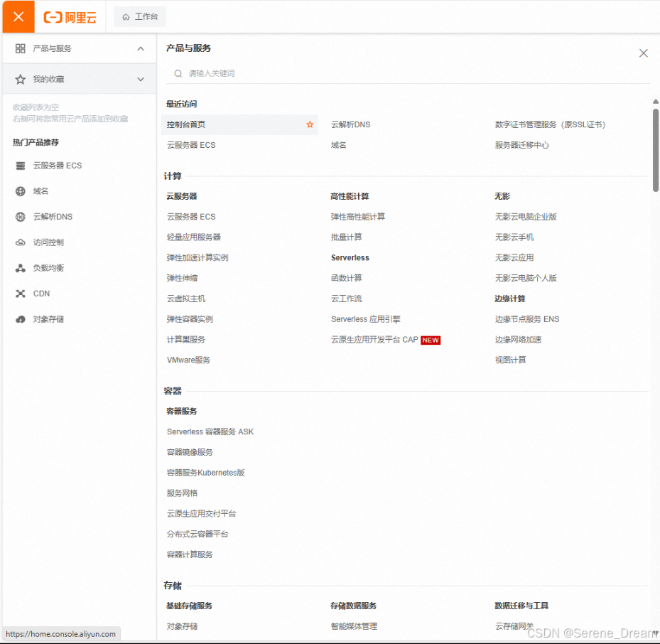This screenshot has width=660, height=644.
Task: Click the product list vertical scrollbar
Action: pyautogui.click(x=655, y=150)
